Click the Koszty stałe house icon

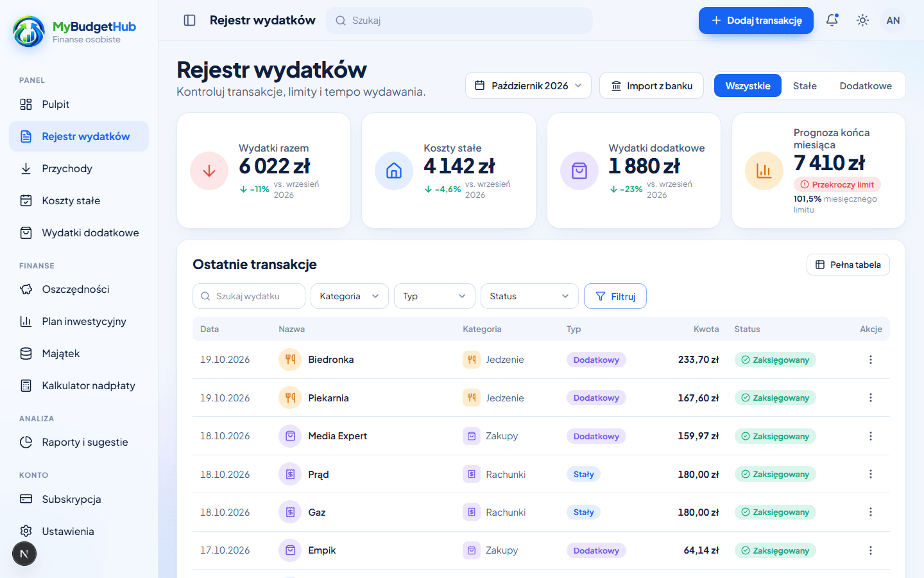tap(394, 171)
